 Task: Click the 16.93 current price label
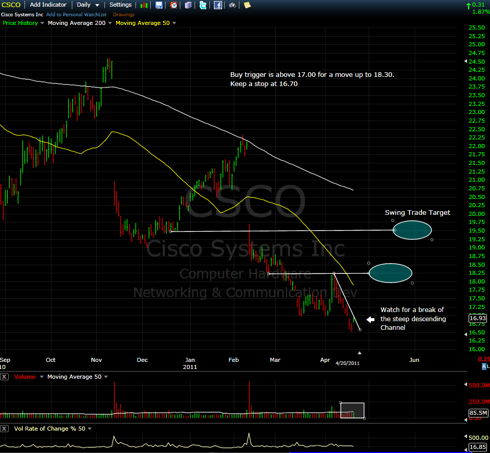pyautogui.click(x=478, y=318)
